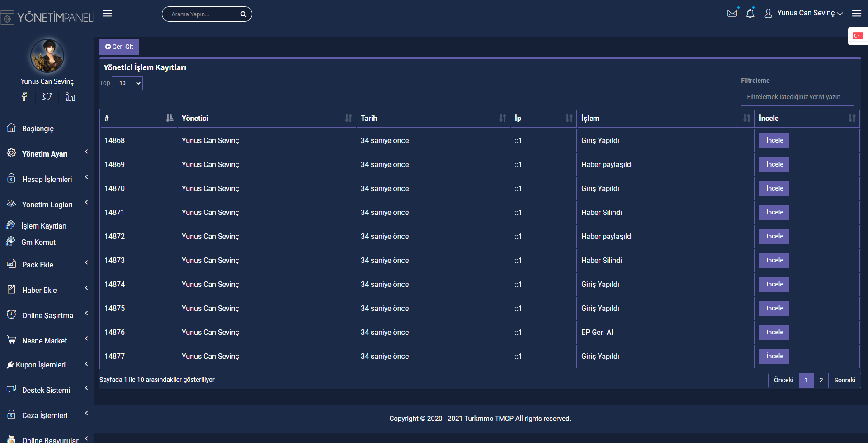Click İncele for record 14869

774,165
